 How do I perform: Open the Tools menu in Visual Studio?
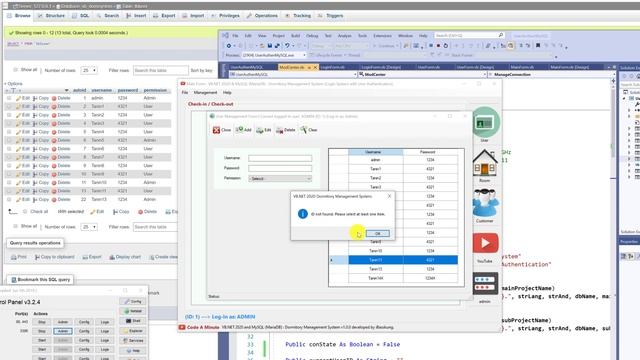point(362,36)
